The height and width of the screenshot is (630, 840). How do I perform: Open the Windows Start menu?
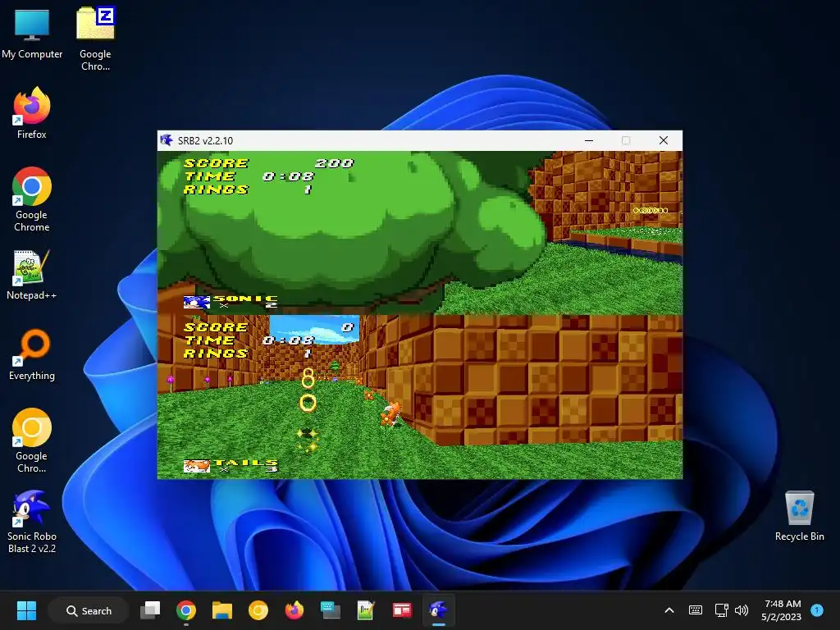click(26, 610)
